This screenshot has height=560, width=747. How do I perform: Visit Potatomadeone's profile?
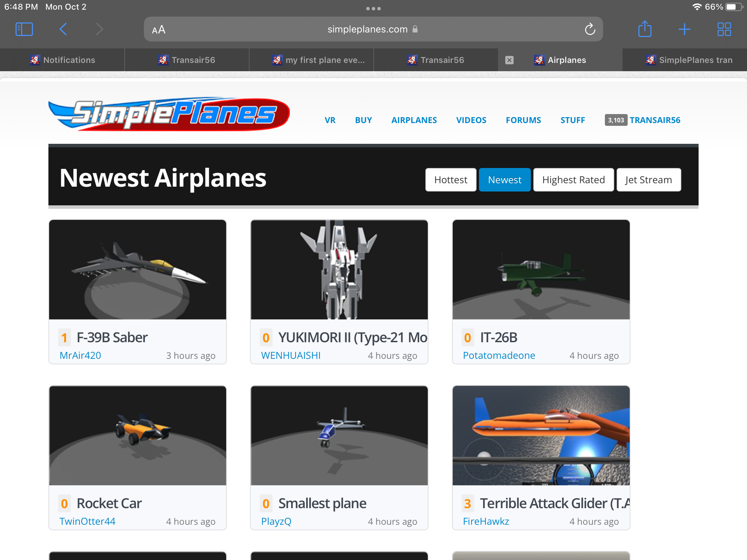(499, 355)
